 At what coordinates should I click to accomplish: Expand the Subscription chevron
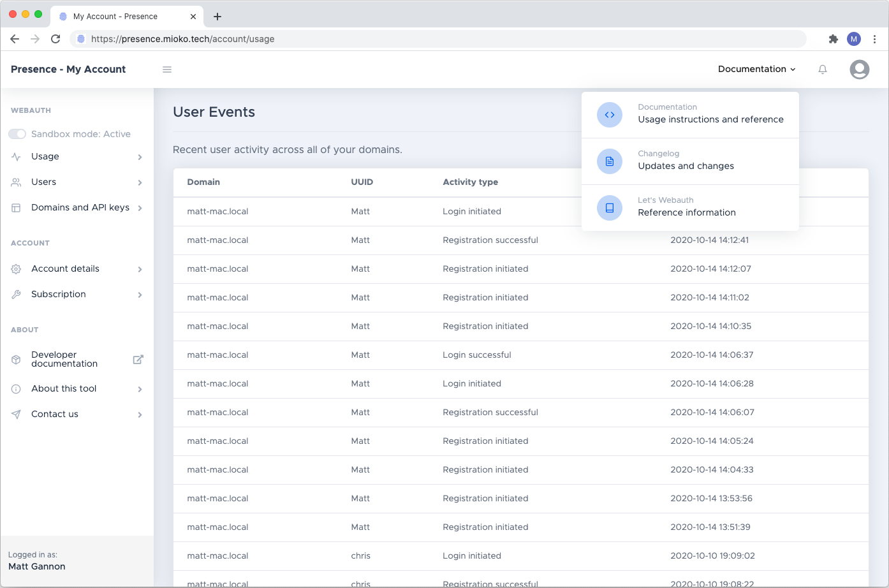pos(140,295)
